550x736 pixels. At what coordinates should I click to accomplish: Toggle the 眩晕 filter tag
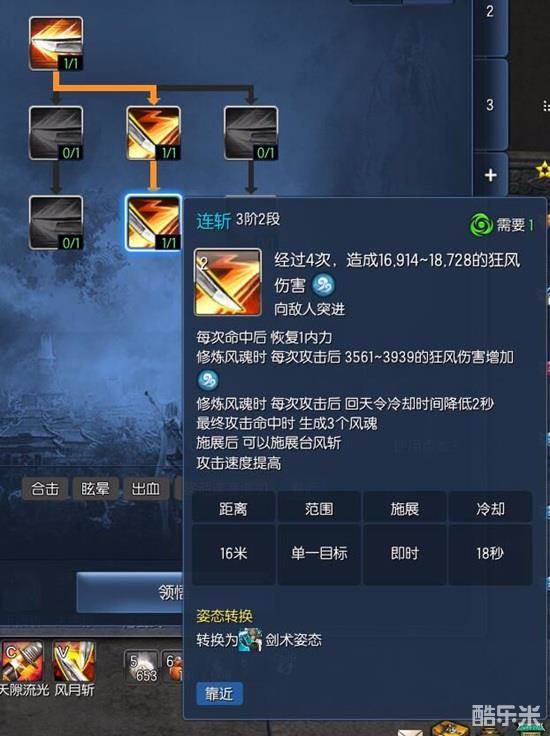[x=95, y=489]
